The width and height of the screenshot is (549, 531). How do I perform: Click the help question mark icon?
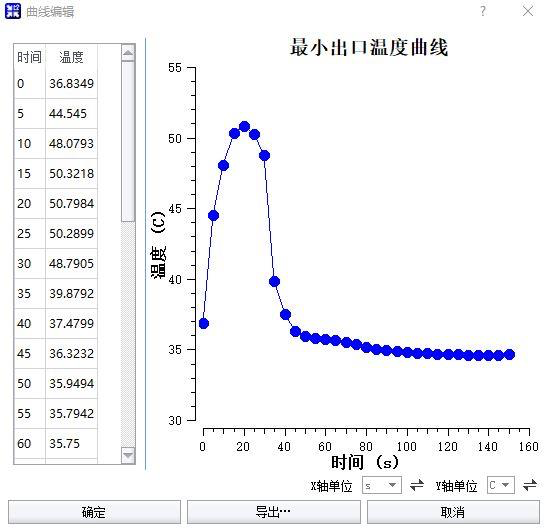(x=483, y=11)
